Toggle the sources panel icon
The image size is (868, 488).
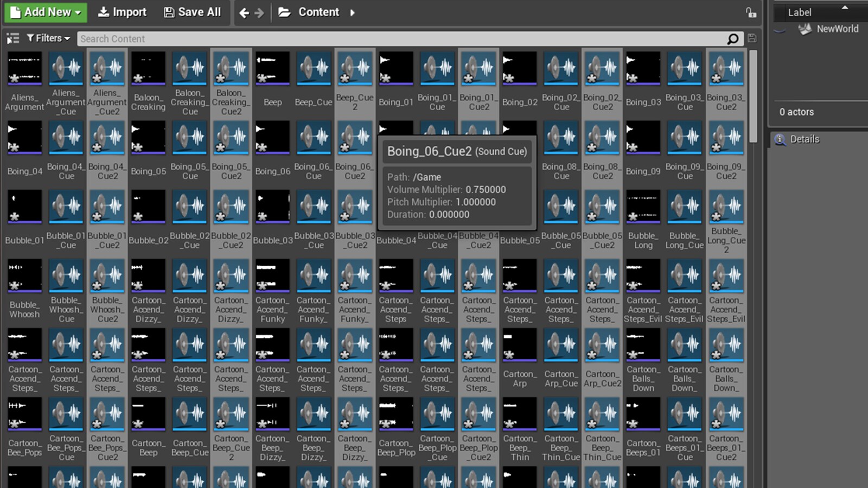pyautogui.click(x=12, y=38)
